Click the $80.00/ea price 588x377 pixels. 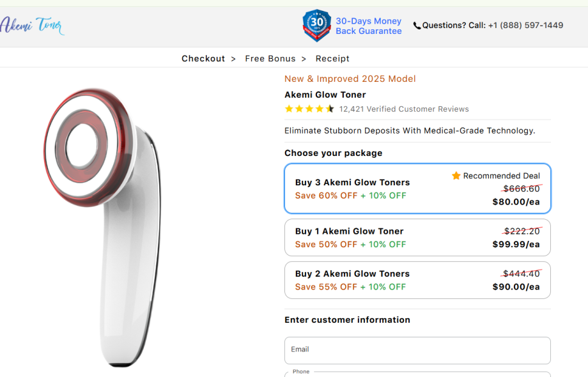pos(516,202)
